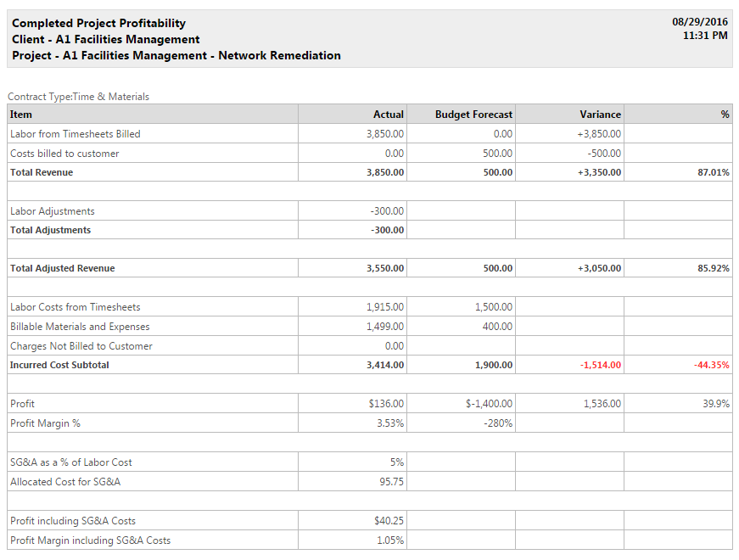The image size is (739, 560).
Task: Click the 1,499.00 Billable Materials actual value
Action: tap(385, 327)
